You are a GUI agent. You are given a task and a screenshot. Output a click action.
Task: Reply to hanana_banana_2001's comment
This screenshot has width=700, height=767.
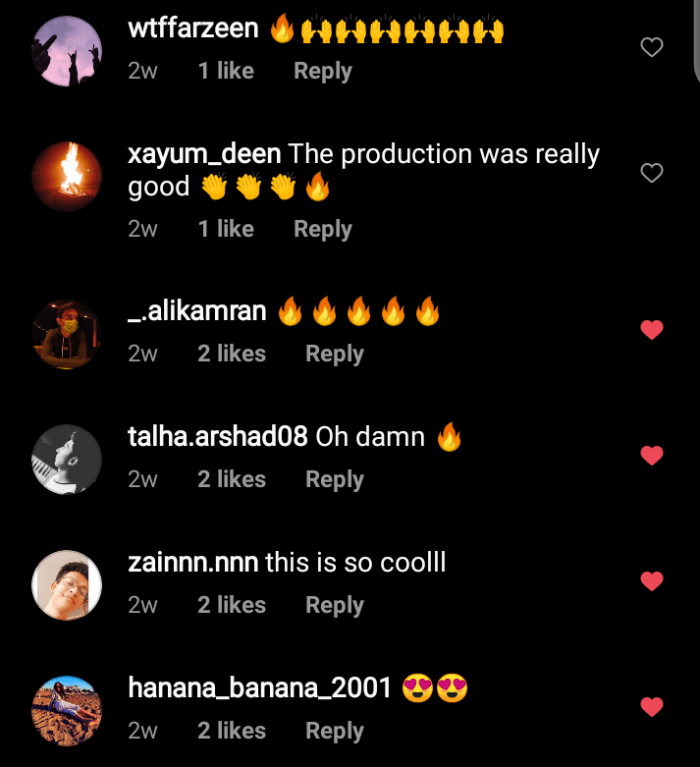tap(335, 731)
